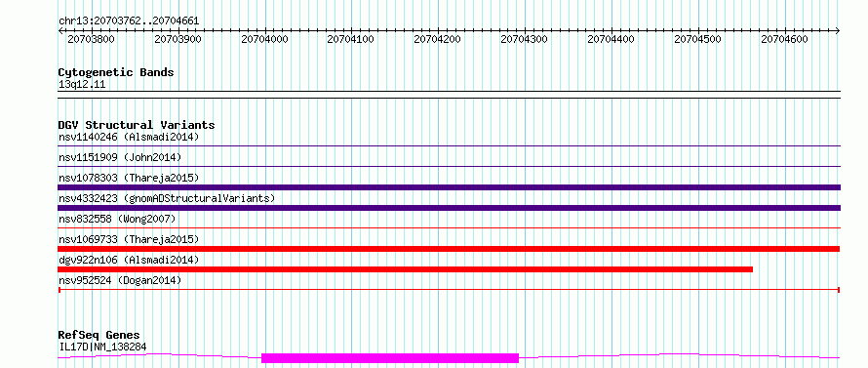
Task: Select the nsv4332423 (gnomADStructuralVariants) label
Action: [167, 198]
